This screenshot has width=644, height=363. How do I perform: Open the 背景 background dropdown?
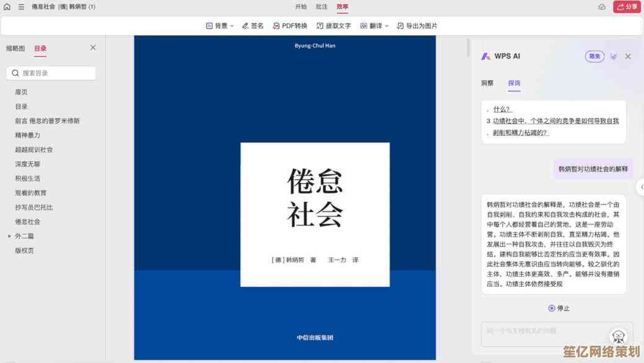click(x=220, y=26)
